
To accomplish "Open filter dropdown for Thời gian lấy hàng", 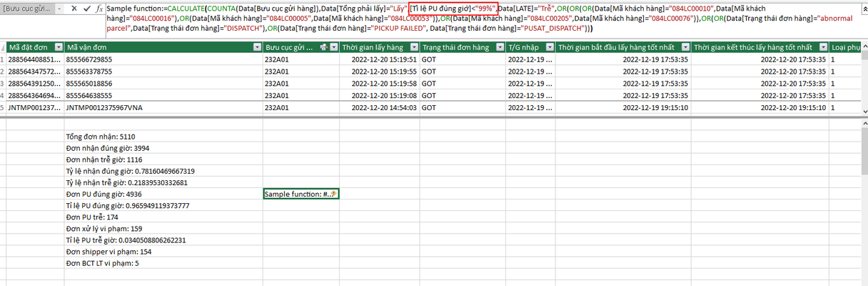I will (x=413, y=47).
